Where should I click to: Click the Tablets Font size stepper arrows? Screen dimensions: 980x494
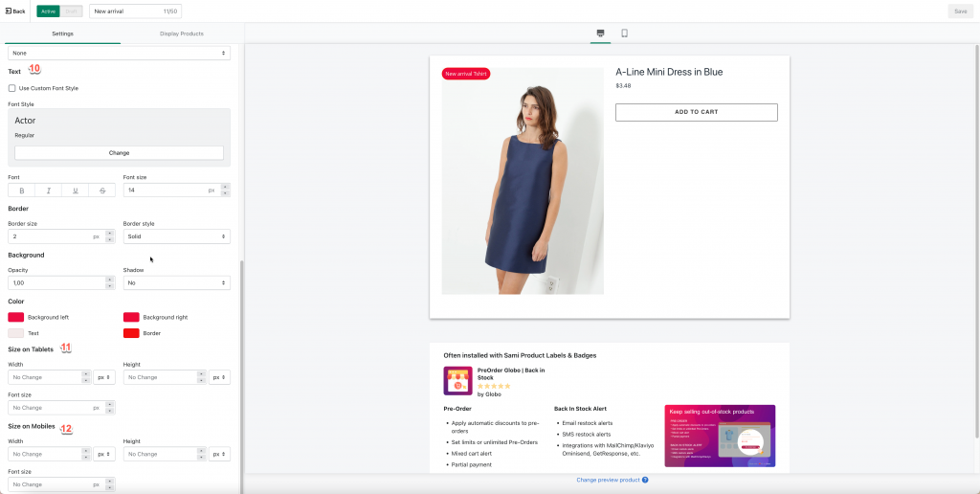tap(110, 408)
